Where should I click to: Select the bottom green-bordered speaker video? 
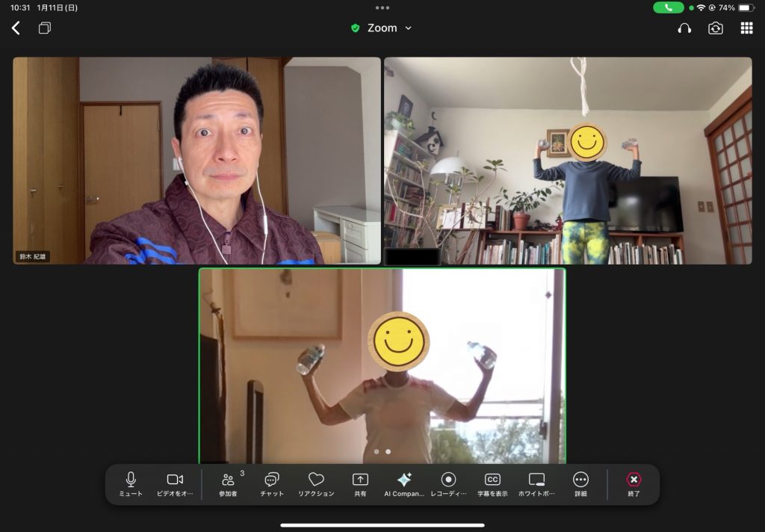[382, 366]
